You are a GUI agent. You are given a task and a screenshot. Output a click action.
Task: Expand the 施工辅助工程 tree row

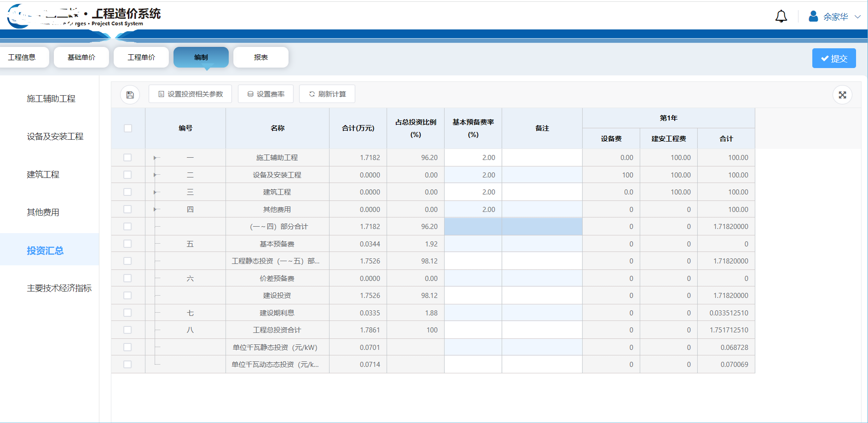tap(155, 158)
